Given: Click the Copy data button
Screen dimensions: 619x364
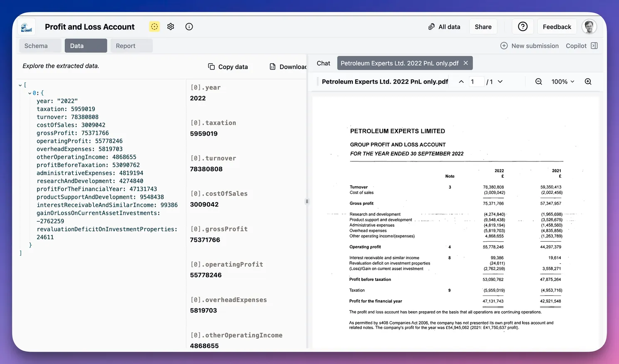Looking at the screenshot, I should 228,67.
